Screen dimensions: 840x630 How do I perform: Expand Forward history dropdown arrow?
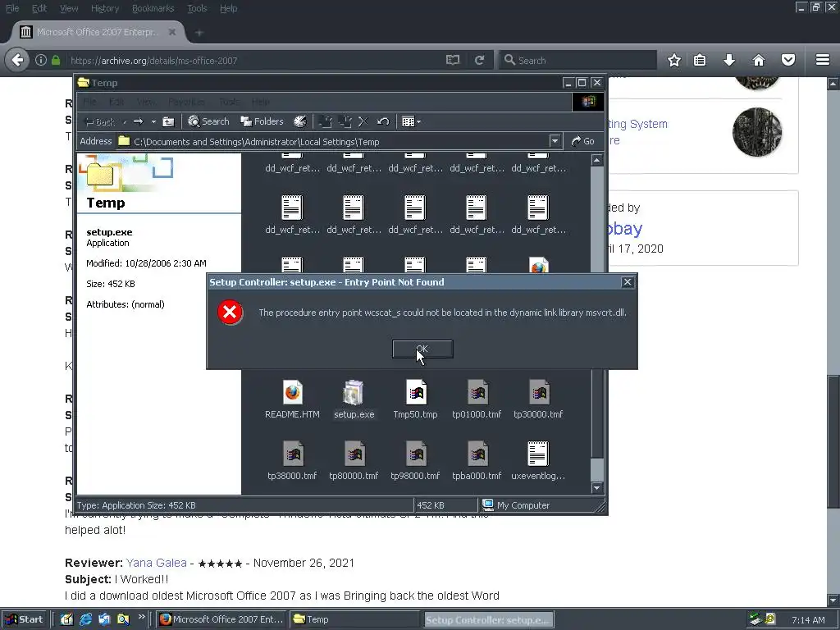click(153, 122)
